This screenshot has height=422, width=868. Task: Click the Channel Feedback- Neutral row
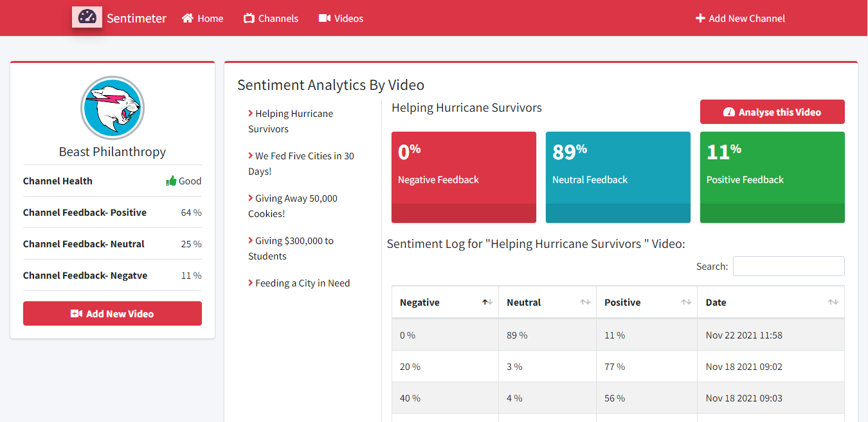coord(113,244)
